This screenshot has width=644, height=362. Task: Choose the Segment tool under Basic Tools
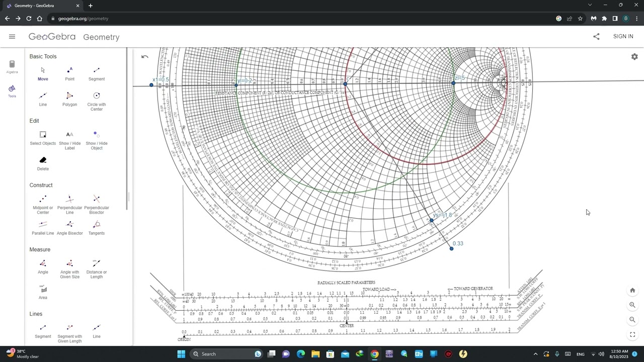97,73
